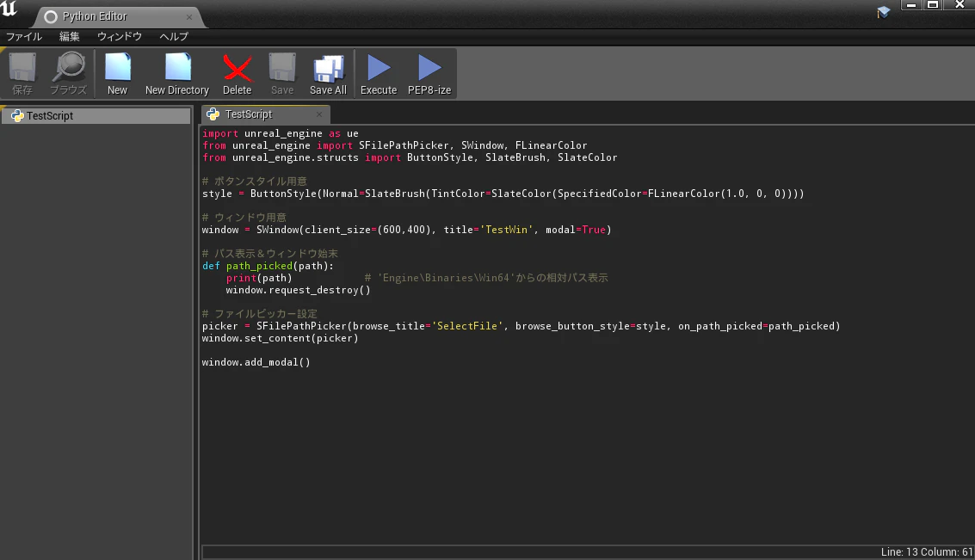Screen dimensions: 975x560
Task: Open the ウィンドウ menu
Action: 120,37
